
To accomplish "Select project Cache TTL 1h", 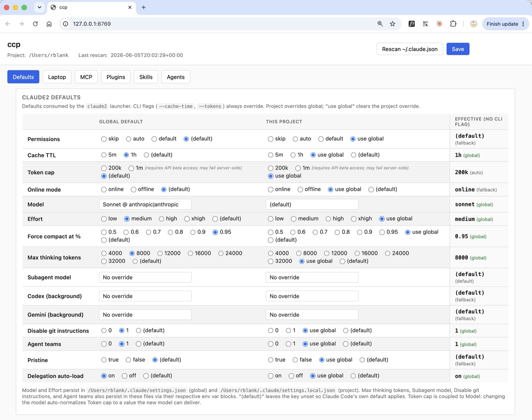I will point(293,155).
